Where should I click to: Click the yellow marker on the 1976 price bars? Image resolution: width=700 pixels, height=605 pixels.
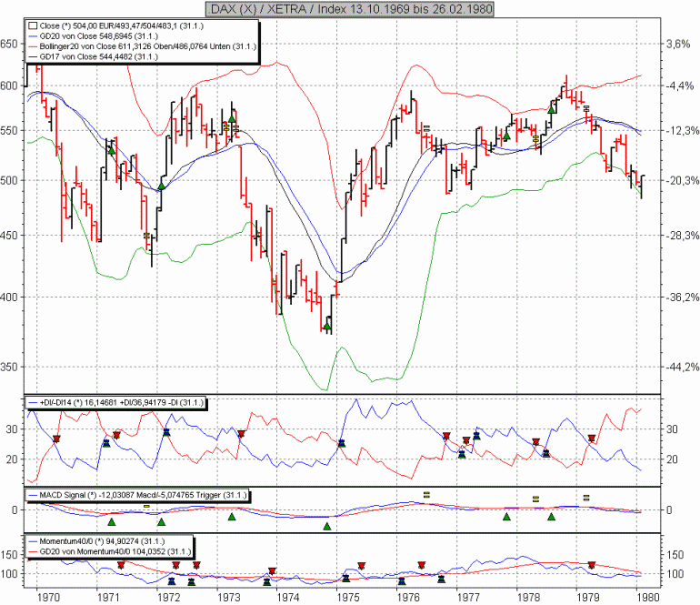[x=426, y=128]
